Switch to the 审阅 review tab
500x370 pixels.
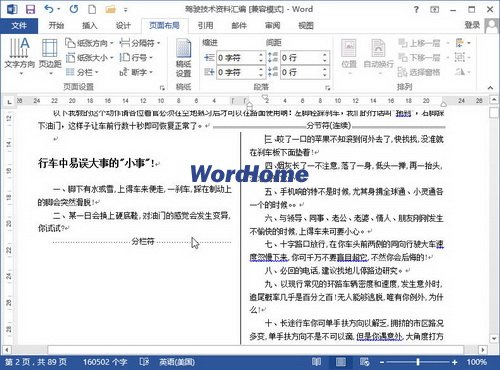[x=272, y=26]
